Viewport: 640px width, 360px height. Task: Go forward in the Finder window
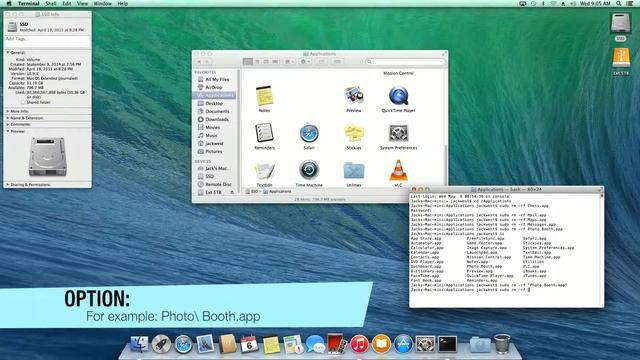click(207, 62)
